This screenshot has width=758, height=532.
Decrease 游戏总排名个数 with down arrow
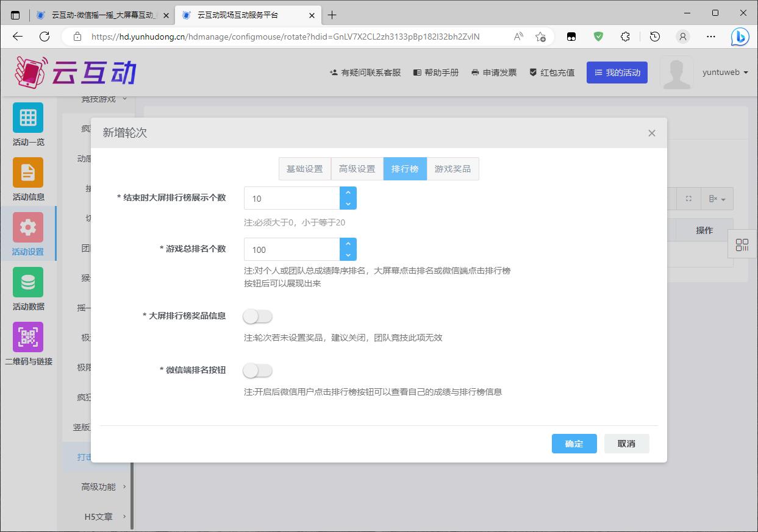click(348, 255)
